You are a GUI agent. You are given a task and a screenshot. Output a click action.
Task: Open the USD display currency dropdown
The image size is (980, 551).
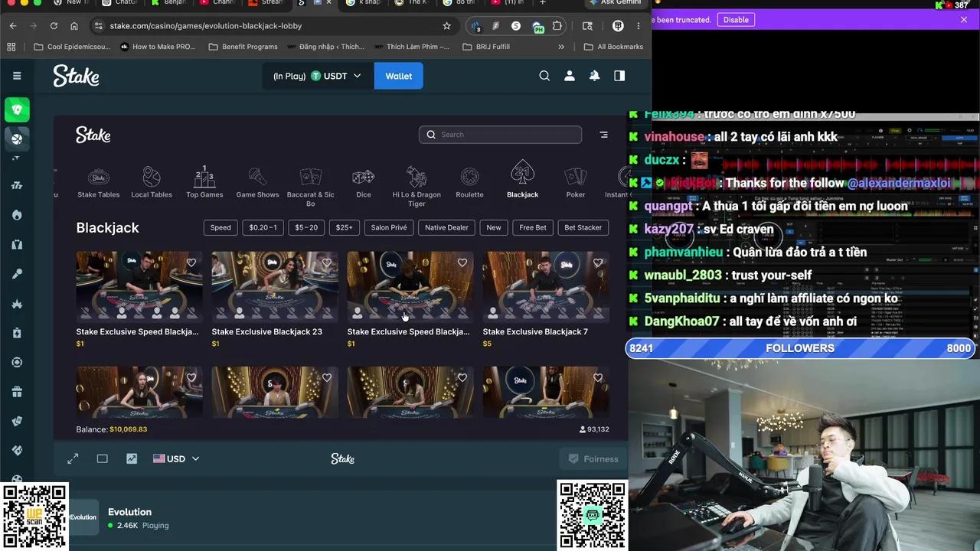pyautogui.click(x=176, y=458)
